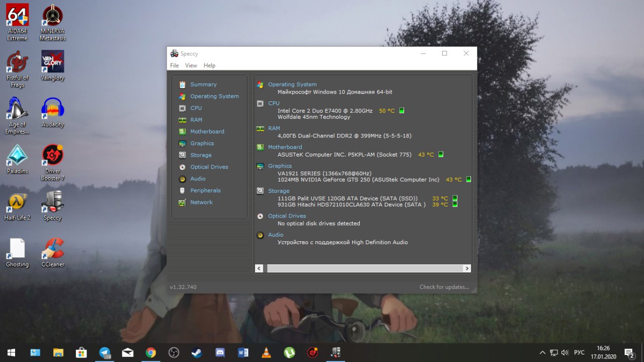Open the Windows Start menu

[11, 352]
